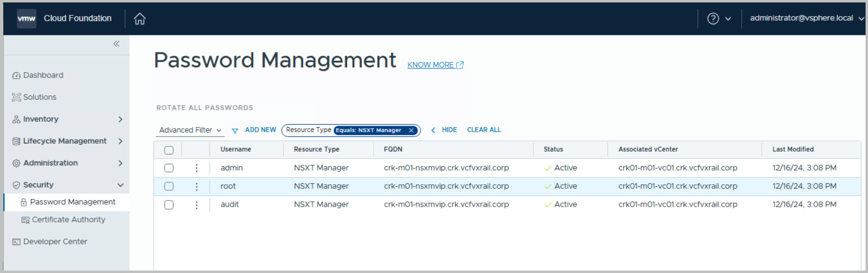The height and width of the screenshot is (273, 868).
Task: Select Password Management menu item
Action: (x=73, y=202)
